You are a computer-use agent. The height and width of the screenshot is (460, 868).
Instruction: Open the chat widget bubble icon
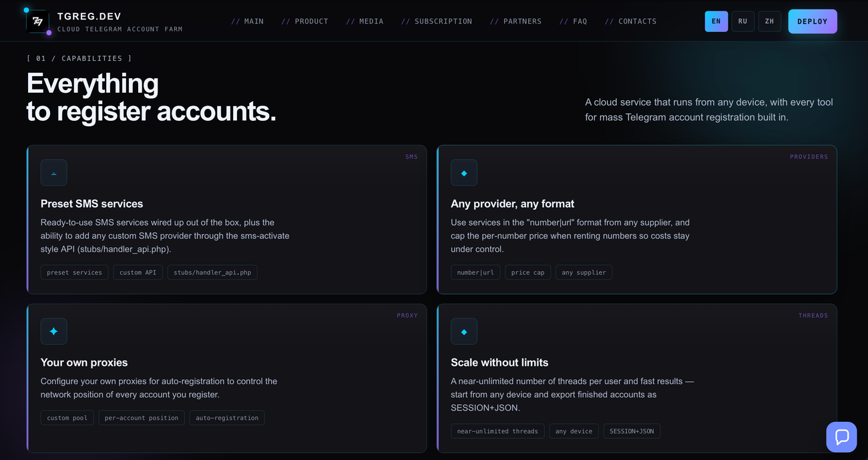pos(841,437)
